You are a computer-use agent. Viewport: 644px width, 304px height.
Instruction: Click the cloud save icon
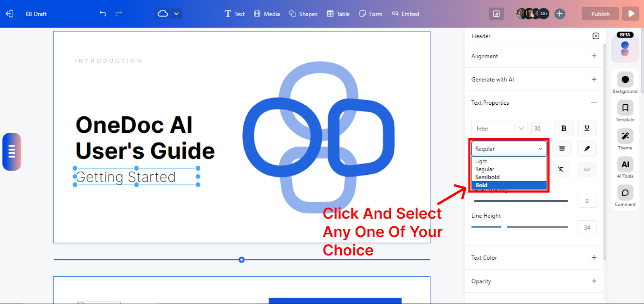[163, 14]
